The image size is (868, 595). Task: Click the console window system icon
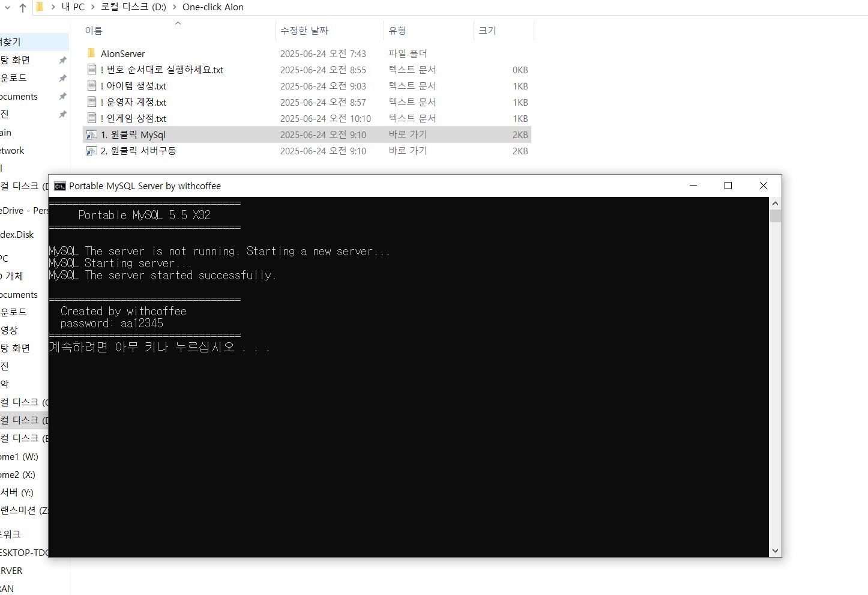coord(60,186)
